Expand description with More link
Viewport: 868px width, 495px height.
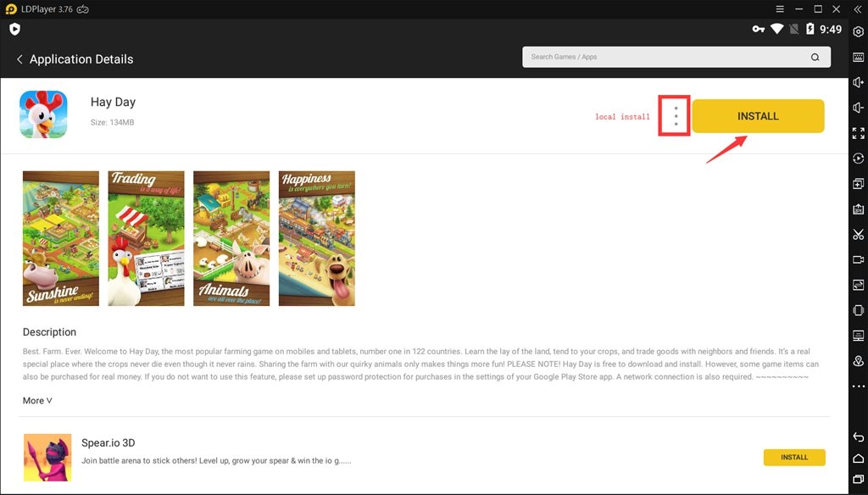37,400
